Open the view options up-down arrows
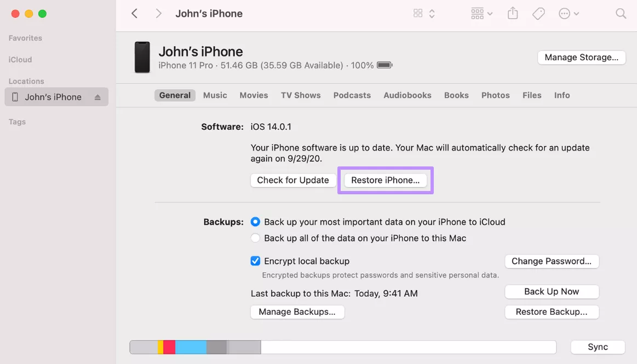The width and height of the screenshot is (637, 364). [x=432, y=13]
